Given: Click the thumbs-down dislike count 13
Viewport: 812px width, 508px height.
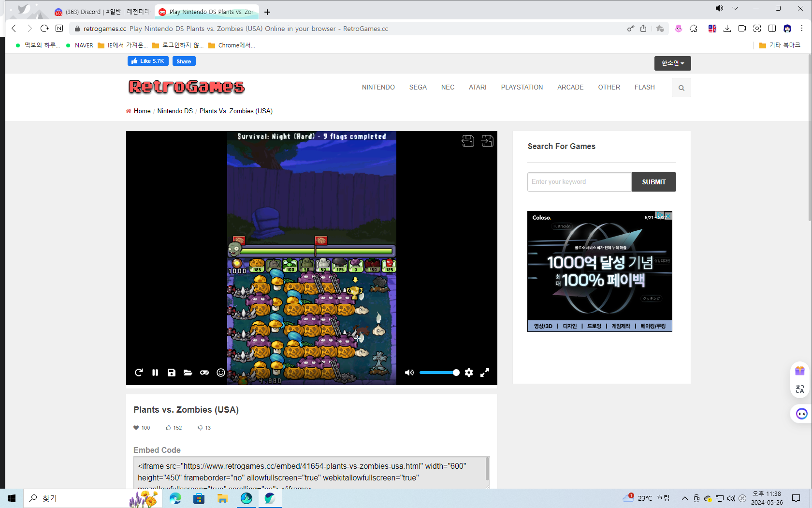Looking at the screenshot, I should (204, 428).
